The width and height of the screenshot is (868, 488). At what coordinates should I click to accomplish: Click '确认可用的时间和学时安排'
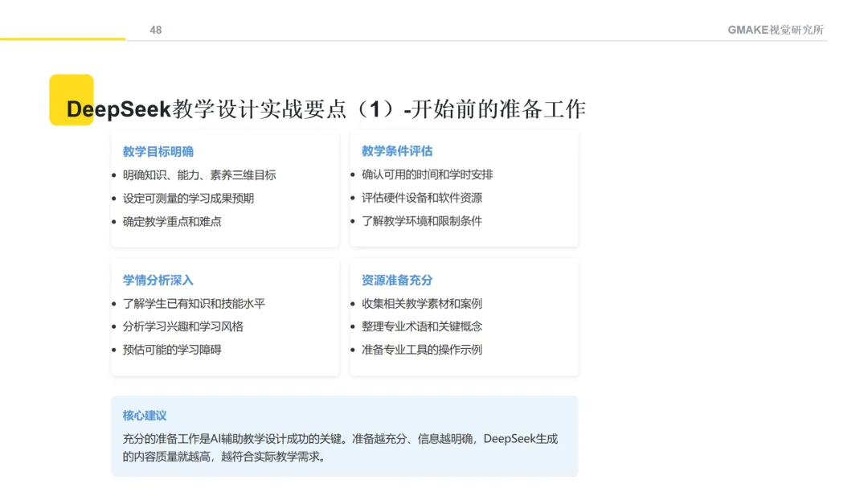[x=427, y=174]
